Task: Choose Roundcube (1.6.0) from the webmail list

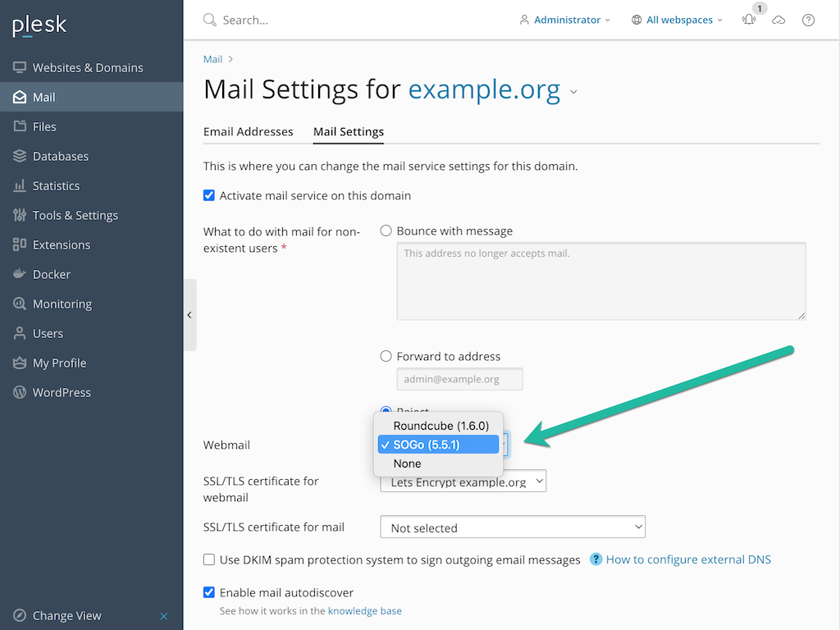Action: coord(441,426)
